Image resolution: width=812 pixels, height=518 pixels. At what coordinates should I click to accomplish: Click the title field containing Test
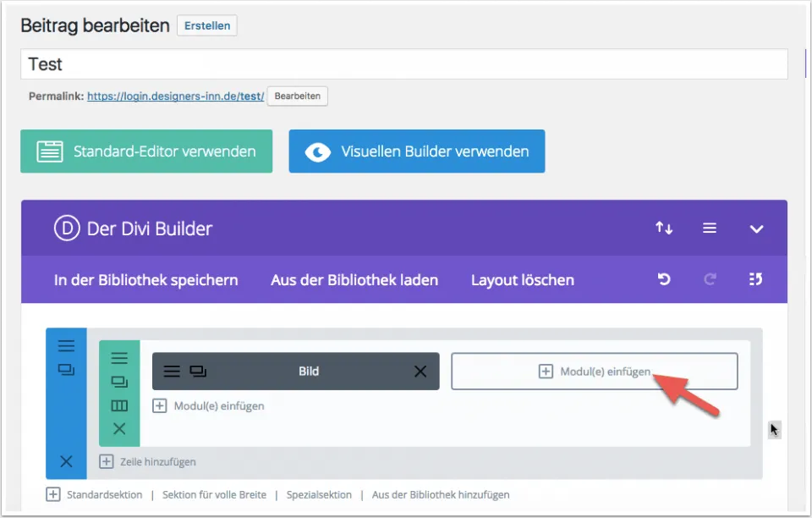[x=403, y=64]
